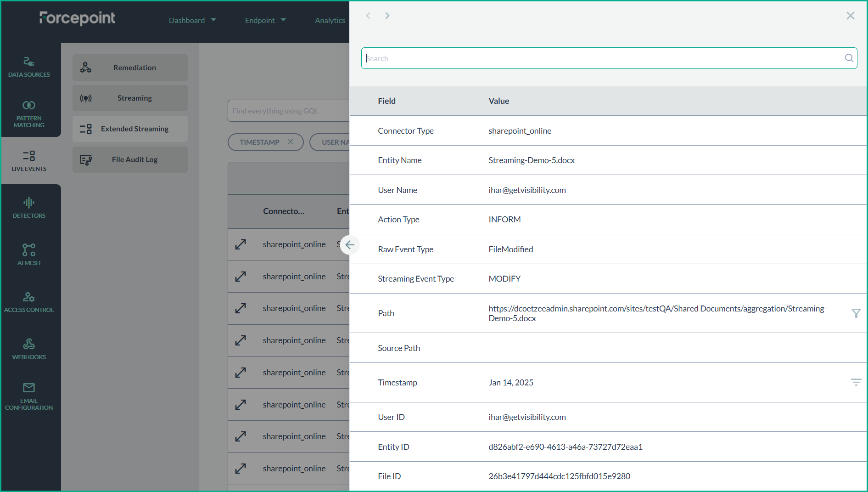Screen dimensions: 868x492
Task: Open Webhooks configuration
Action: (x=29, y=349)
